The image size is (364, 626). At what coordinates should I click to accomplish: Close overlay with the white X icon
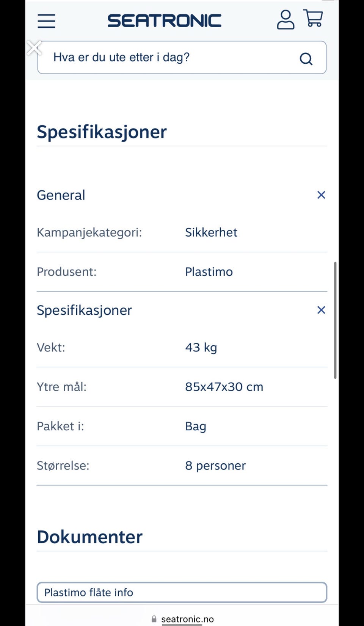pyautogui.click(x=34, y=48)
